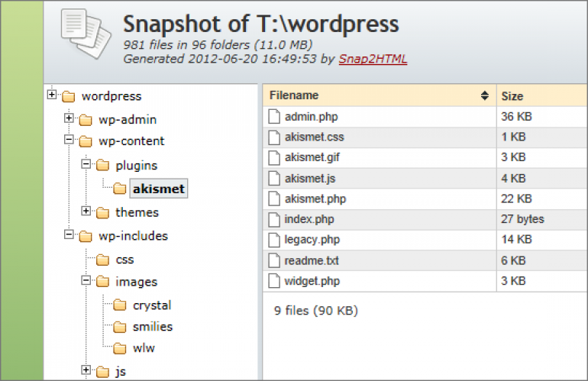
Task: Click the legacy.php file icon
Action: [274, 240]
